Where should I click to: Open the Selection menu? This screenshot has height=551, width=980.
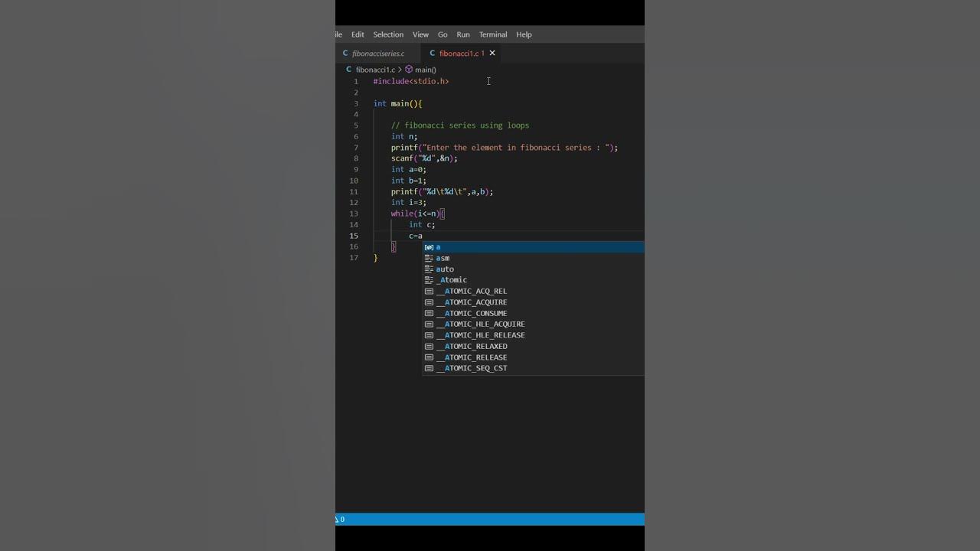388,34
